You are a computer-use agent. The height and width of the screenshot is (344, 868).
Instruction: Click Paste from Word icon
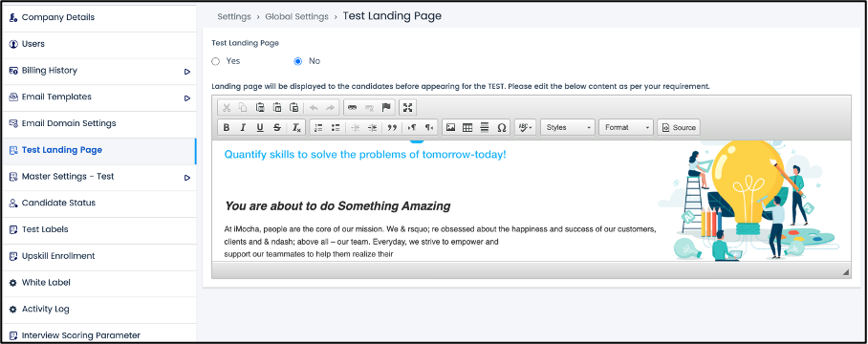294,108
